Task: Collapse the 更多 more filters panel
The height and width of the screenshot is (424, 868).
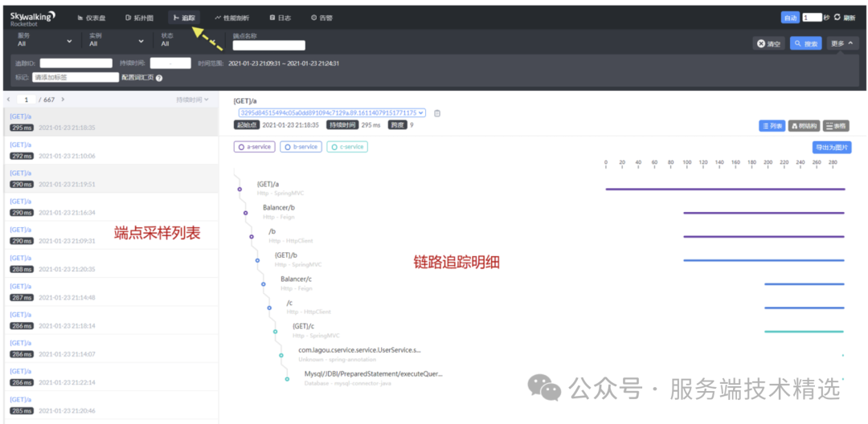Action: 842,43
